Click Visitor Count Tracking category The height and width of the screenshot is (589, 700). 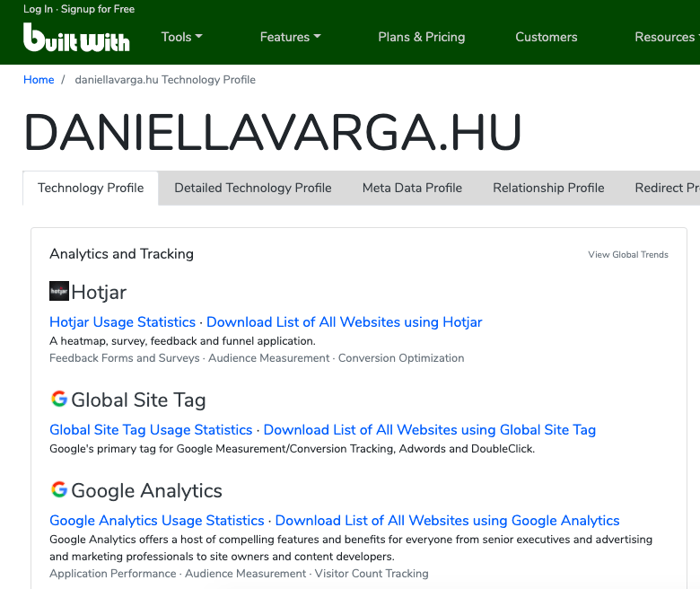click(x=372, y=574)
